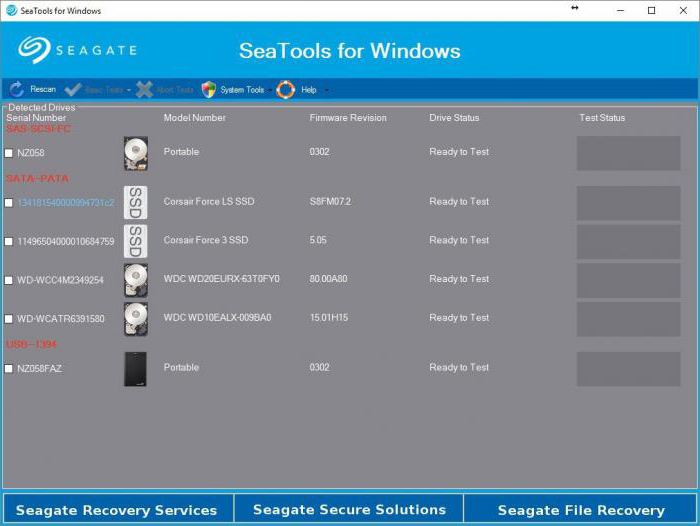700x526 pixels.
Task: Click the hard drive icon for NZ058
Action: (x=136, y=154)
